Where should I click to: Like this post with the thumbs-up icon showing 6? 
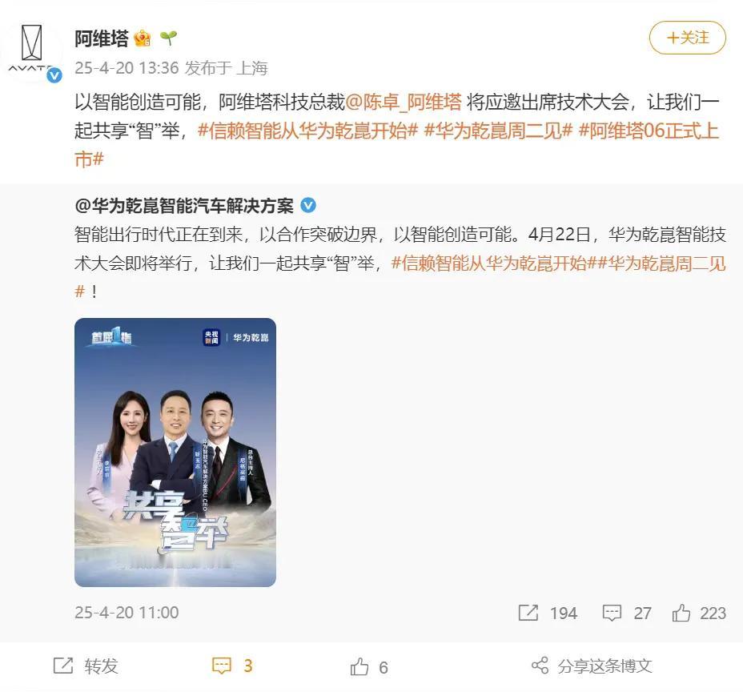(x=359, y=667)
